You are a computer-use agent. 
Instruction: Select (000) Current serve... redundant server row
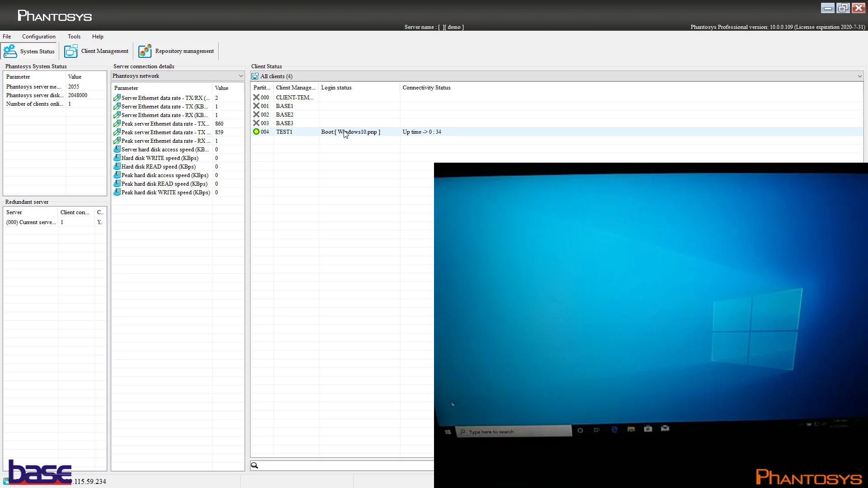coord(55,222)
